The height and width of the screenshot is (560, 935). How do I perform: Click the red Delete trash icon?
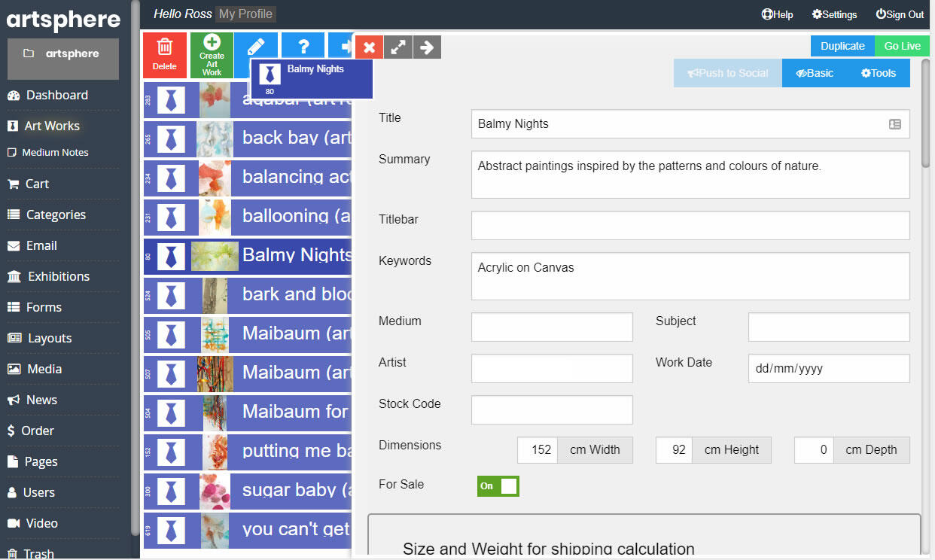[x=164, y=54]
